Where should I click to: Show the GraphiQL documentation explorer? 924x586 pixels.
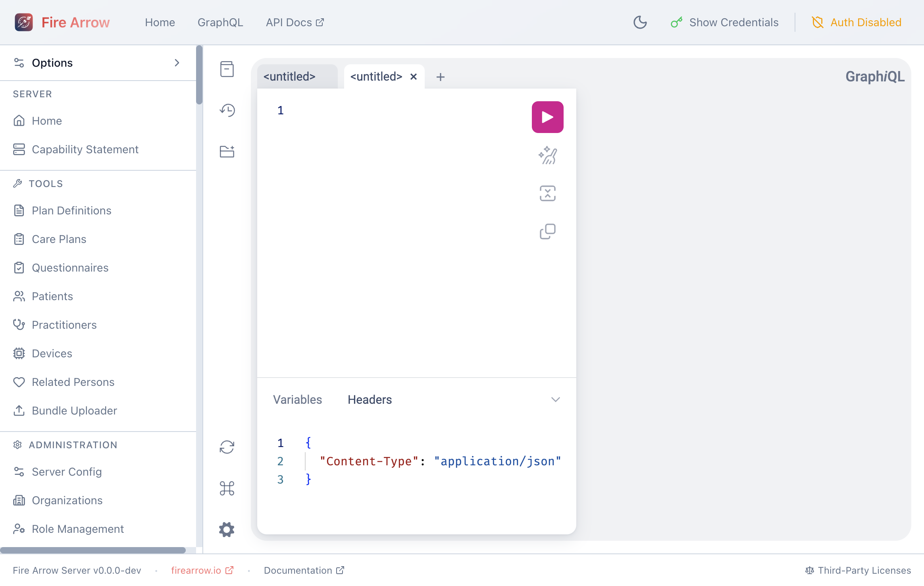[227, 69]
